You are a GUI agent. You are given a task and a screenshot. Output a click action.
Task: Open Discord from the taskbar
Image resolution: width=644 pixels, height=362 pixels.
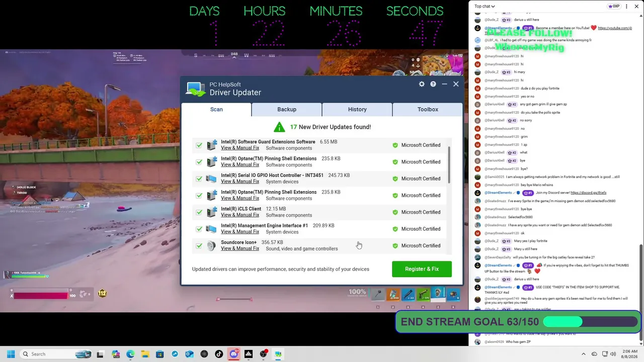point(233,354)
